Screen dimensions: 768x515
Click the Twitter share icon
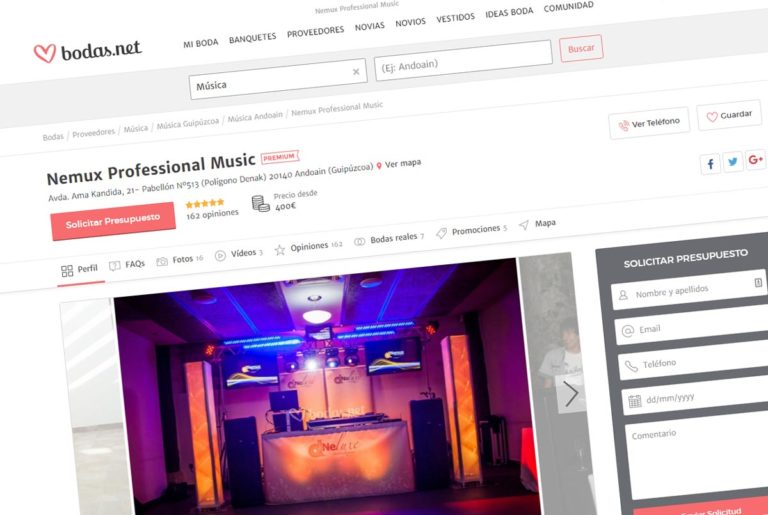click(733, 162)
